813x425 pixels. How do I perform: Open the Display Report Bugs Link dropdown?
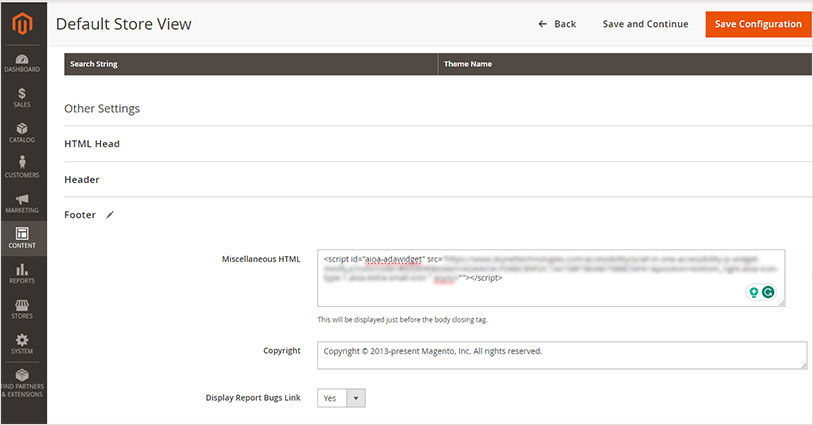[x=341, y=398]
